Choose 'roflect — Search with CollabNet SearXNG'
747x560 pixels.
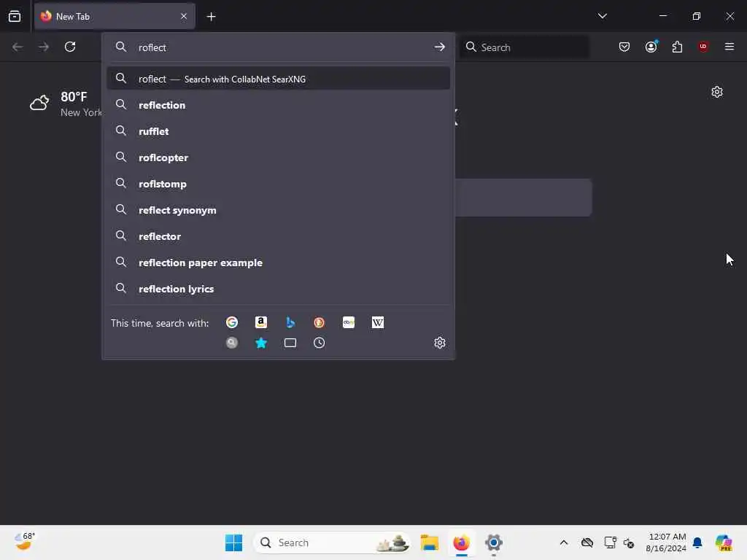point(278,79)
